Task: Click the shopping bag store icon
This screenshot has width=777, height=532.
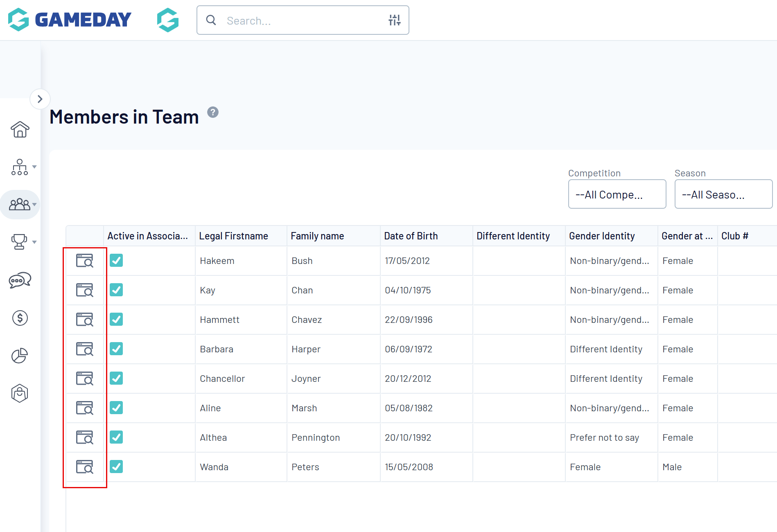Action: click(20, 393)
